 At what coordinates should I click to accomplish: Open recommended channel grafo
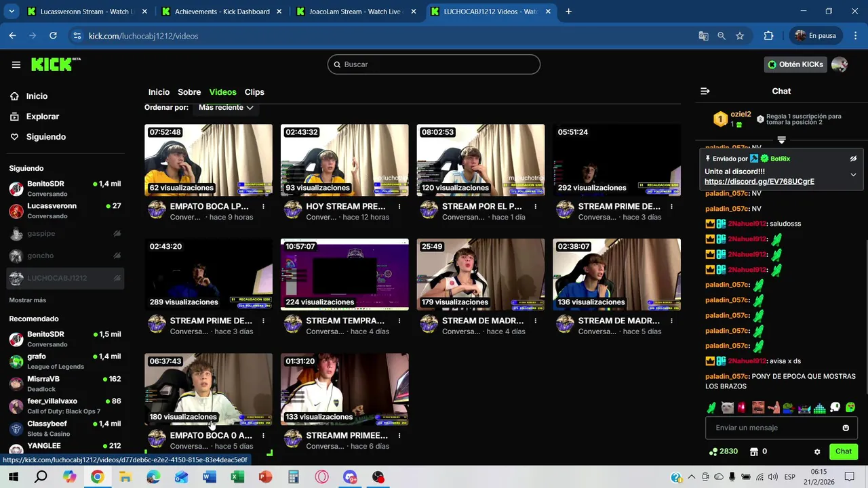(x=65, y=361)
